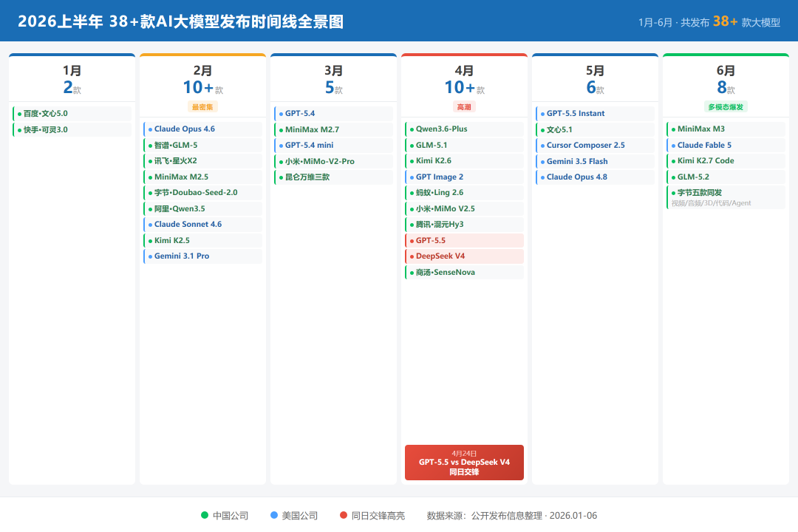Click the 多模态爆发 badge under June

point(726,107)
